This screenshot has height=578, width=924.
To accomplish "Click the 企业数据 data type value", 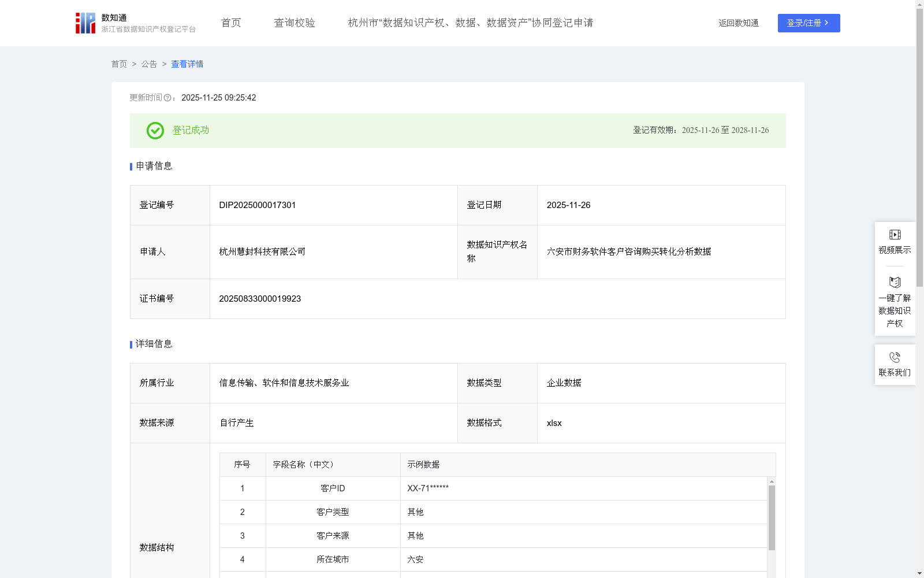I will coord(564,383).
